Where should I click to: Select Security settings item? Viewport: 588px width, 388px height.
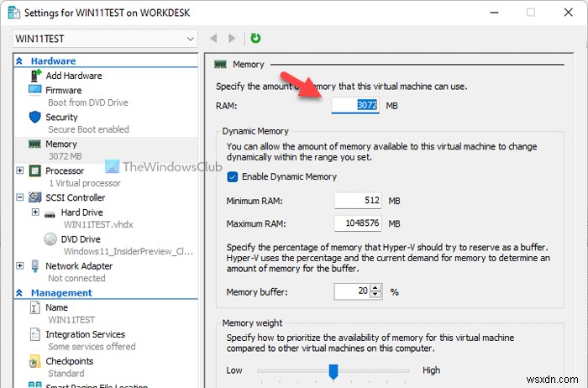click(x=61, y=118)
